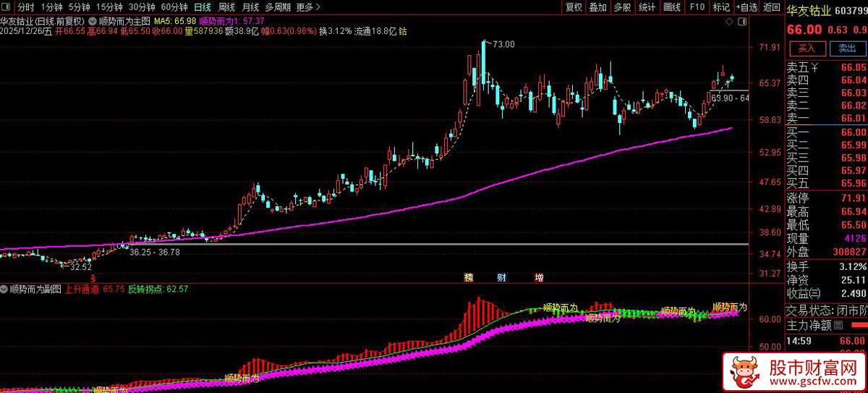This screenshot has height=393, width=868.
Task: Click the 主力净额 row
Action: 827,325
